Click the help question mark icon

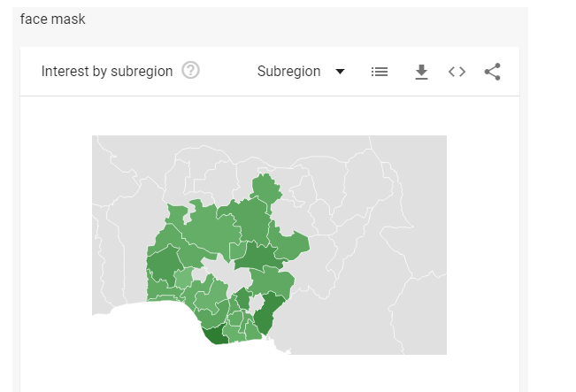tap(190, 71)
